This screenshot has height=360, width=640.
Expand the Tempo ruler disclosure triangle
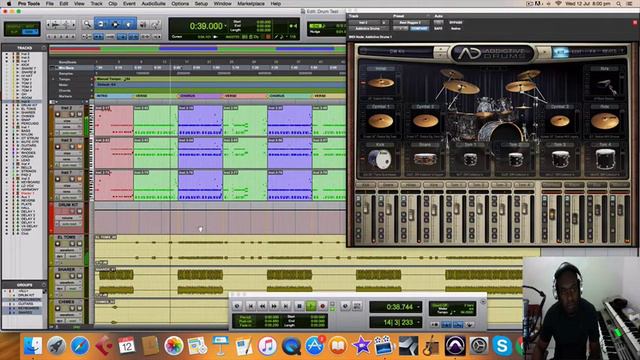[53, 79]
